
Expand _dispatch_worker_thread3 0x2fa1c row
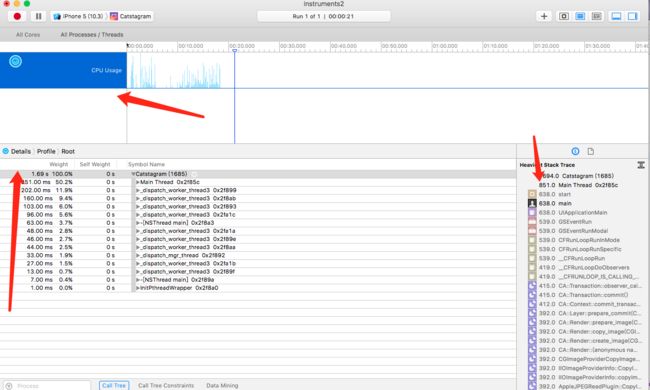(x=138, y=215)
